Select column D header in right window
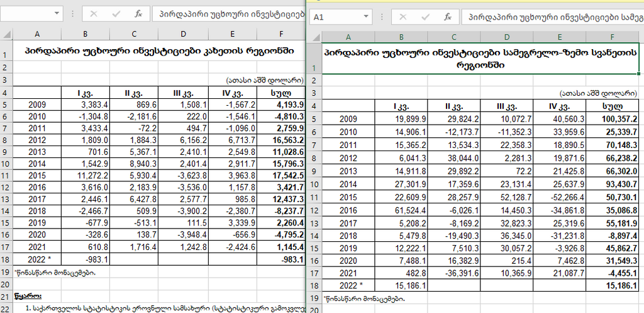This screenshot has height=313, width=644. click(507, 37)
